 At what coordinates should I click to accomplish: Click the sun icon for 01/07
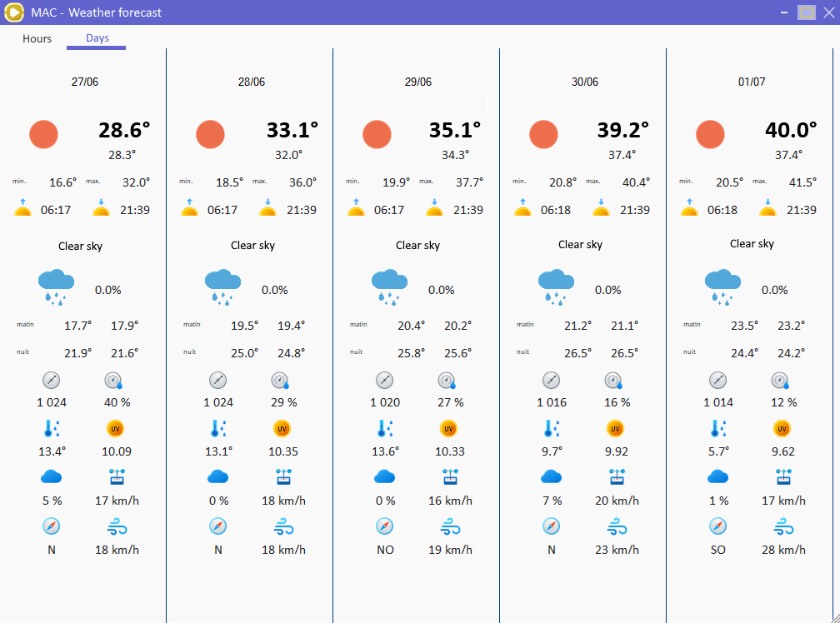710,134
